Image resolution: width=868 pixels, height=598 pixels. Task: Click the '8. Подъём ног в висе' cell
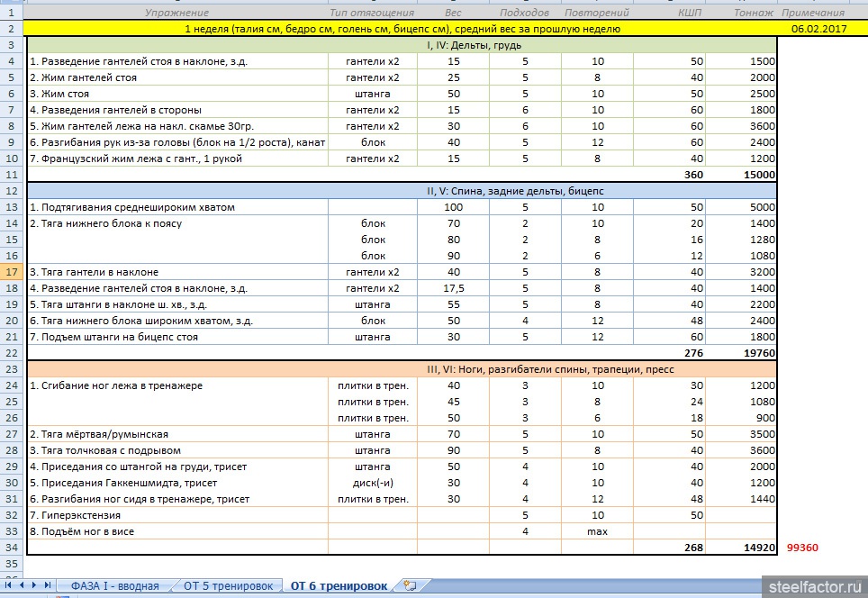point(177,531)
